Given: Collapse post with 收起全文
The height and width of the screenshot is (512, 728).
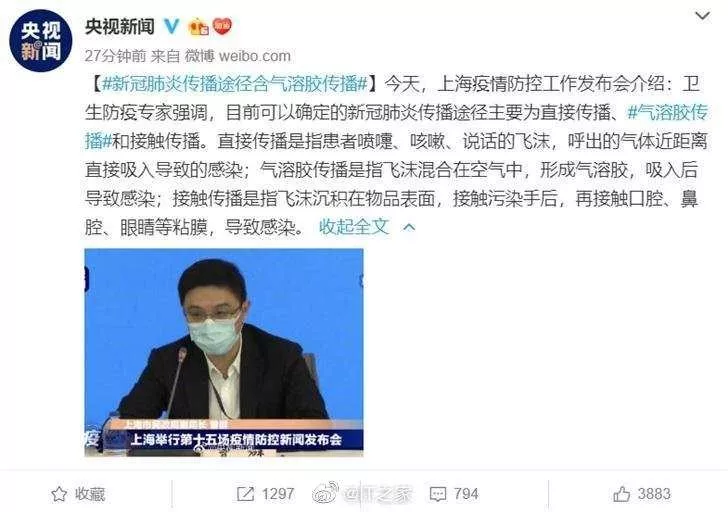Looking at the screenshot, I should pos(354,227).
